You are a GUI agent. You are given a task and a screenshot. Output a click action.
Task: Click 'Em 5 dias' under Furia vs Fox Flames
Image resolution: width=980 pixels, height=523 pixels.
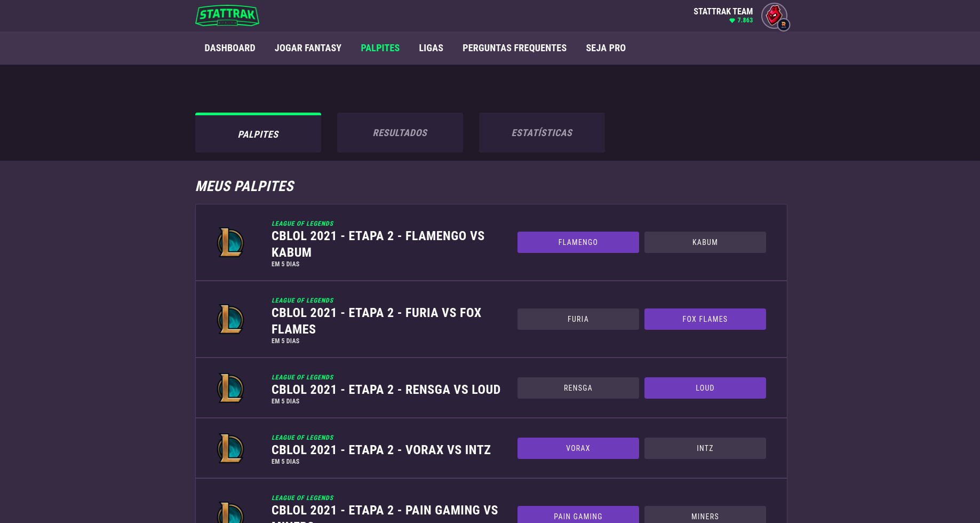pos(285,341)
